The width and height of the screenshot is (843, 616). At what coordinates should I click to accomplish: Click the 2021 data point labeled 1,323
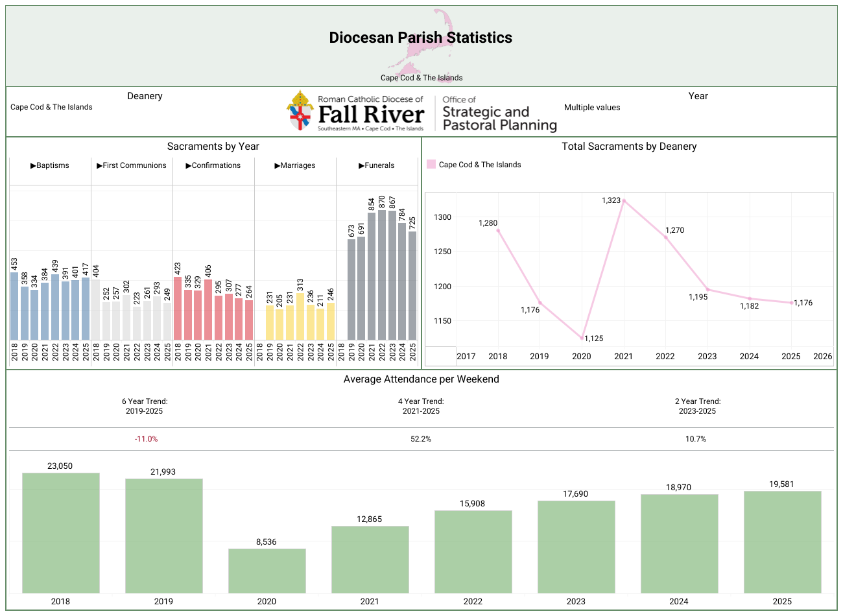pos(624,201)
